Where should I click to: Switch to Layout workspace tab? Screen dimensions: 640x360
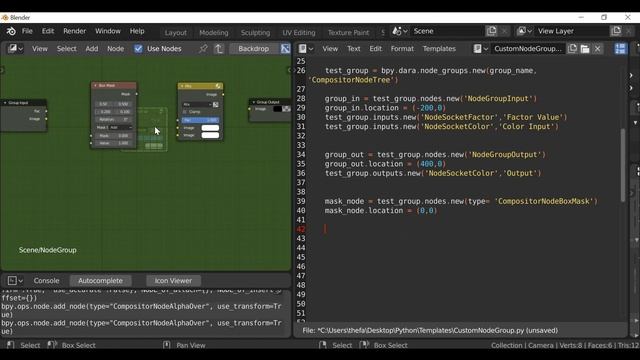point(176,32)
